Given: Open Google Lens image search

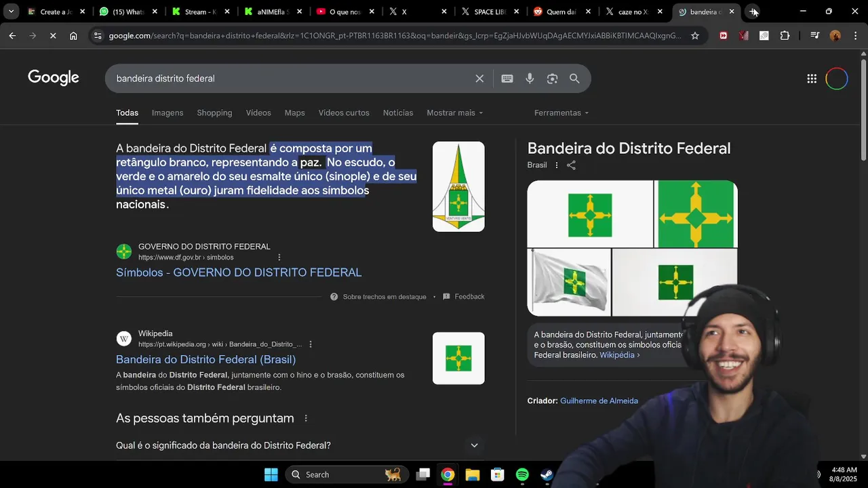Looking at the screenshot, I should [552, 79].
